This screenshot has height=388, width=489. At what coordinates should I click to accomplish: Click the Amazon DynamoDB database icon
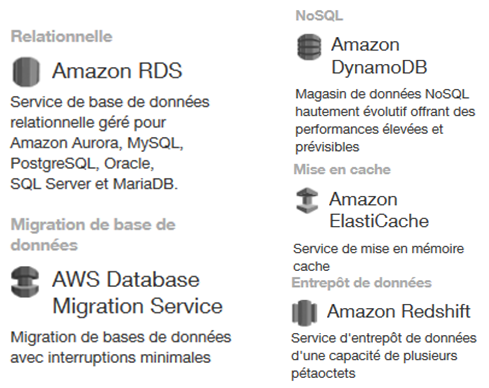click(309, 47)
